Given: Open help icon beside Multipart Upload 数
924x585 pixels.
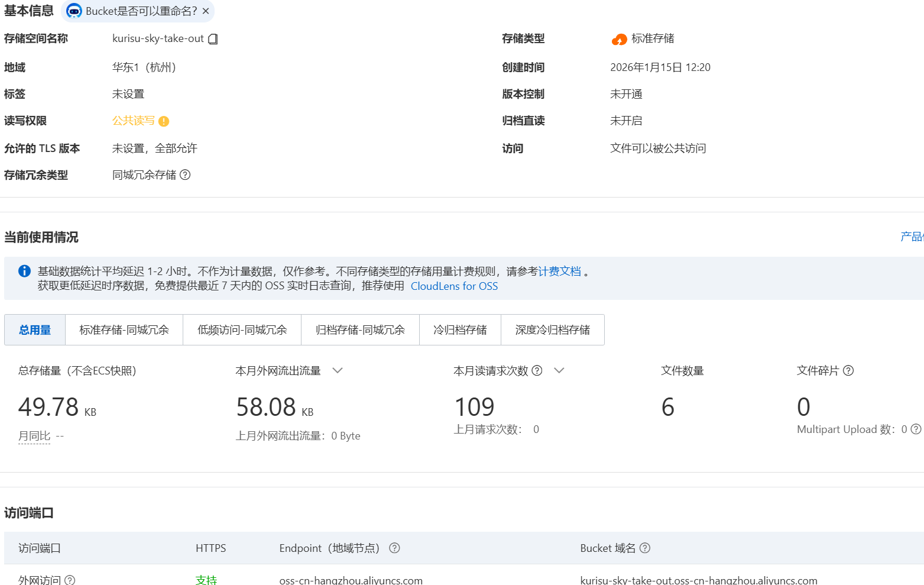Looking at the screenshot, I should coord(916,429).
